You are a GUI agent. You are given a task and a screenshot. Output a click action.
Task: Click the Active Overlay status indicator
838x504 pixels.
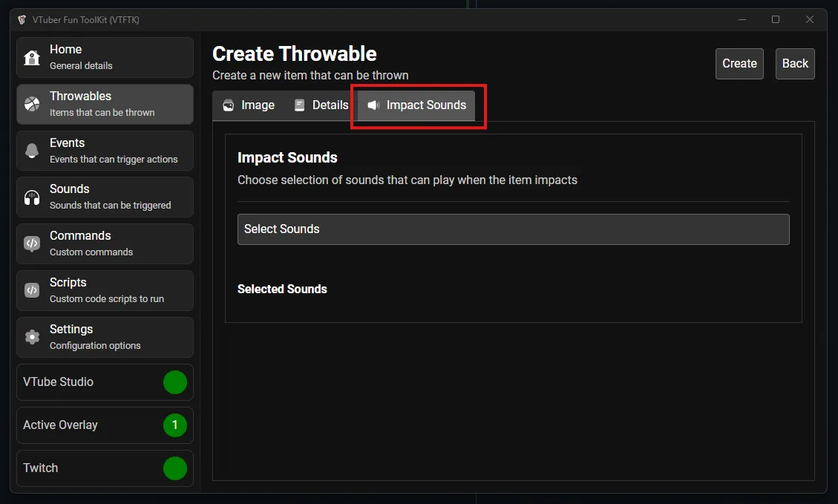[175, 425]
